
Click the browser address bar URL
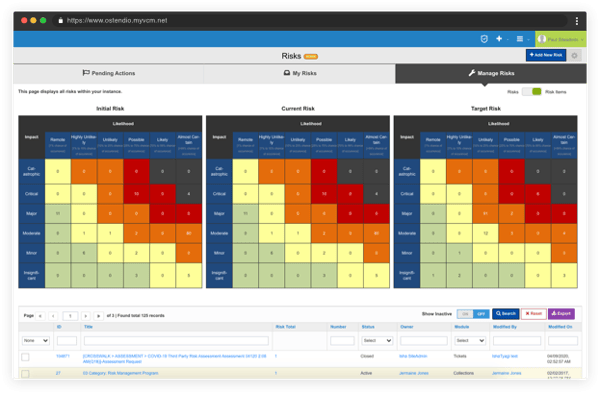[117, 21]
